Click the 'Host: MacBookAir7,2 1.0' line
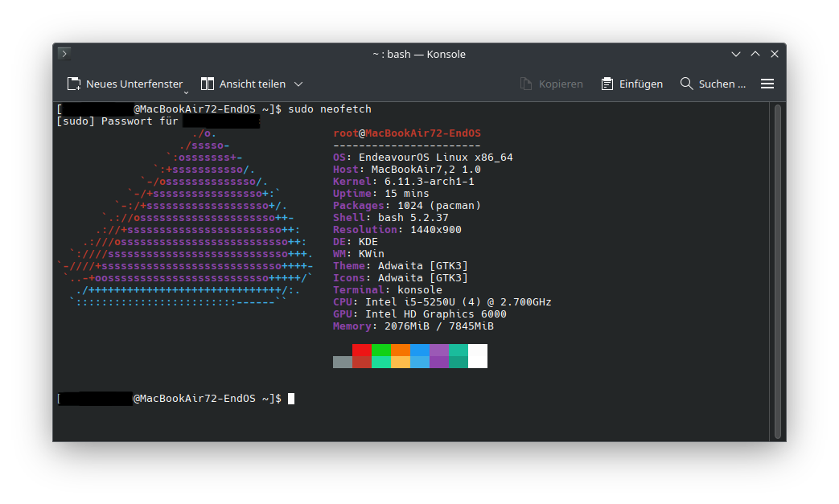The width and height of the screenshot is (839, 504). 407,170
